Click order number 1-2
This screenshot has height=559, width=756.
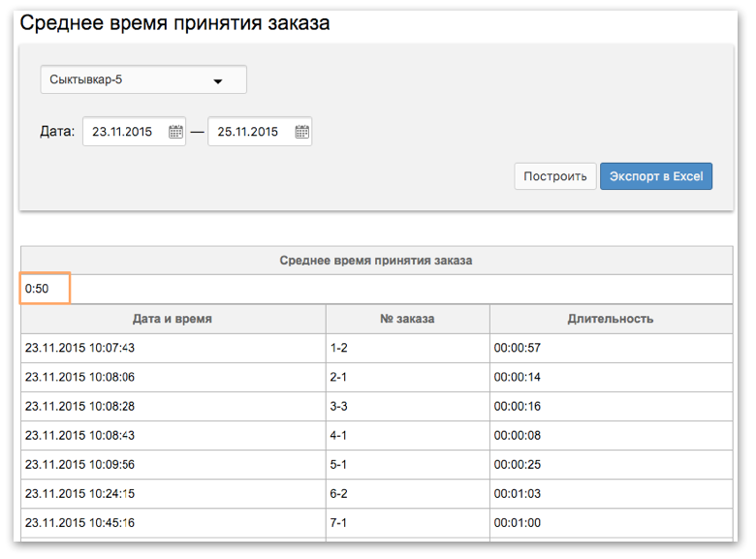(x=338, y=348)
